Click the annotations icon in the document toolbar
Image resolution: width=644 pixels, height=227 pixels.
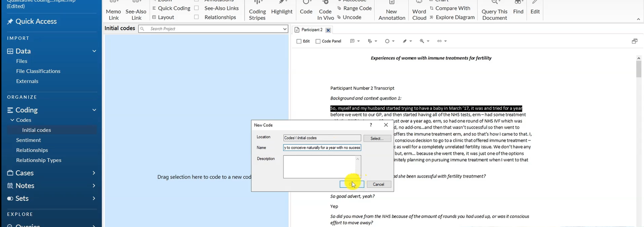point(352,41)
